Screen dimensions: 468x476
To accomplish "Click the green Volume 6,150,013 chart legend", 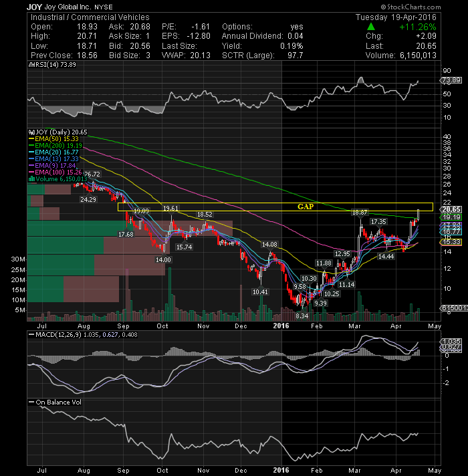I will 58,178.
